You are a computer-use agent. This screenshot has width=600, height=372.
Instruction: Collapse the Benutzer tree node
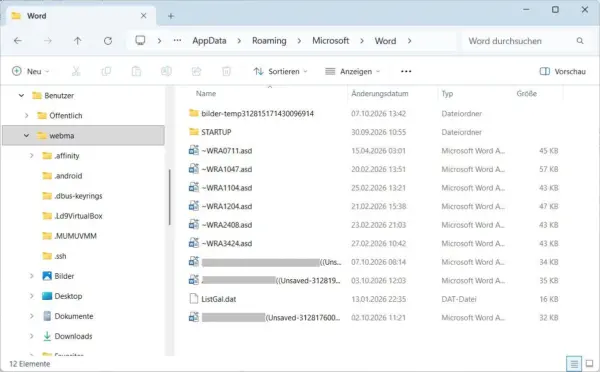coord(21,96)
